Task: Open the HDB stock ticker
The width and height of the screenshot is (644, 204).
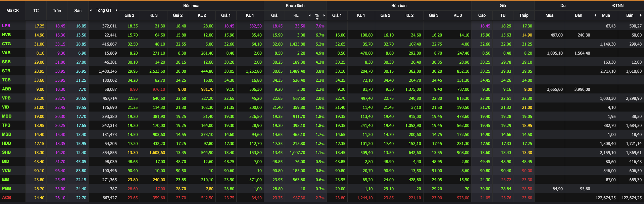Action: (x=6, y=143)
